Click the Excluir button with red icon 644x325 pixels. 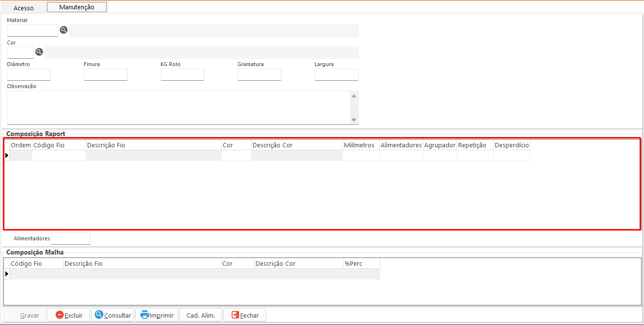click(x=69, y=315)
